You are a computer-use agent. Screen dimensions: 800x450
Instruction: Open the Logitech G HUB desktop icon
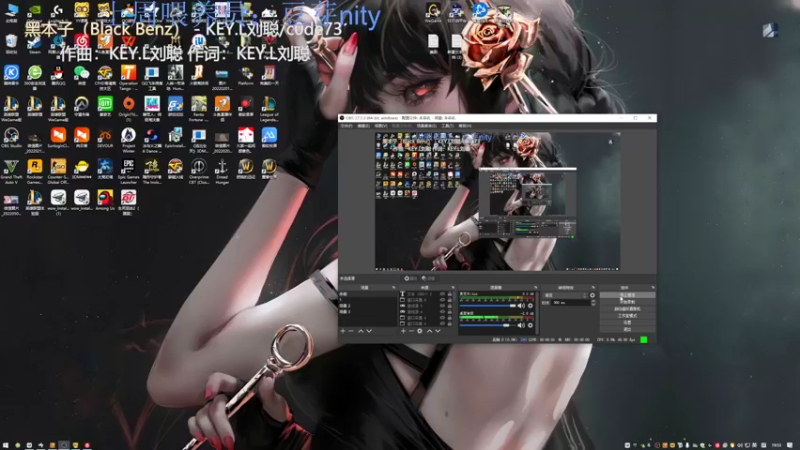58,12
